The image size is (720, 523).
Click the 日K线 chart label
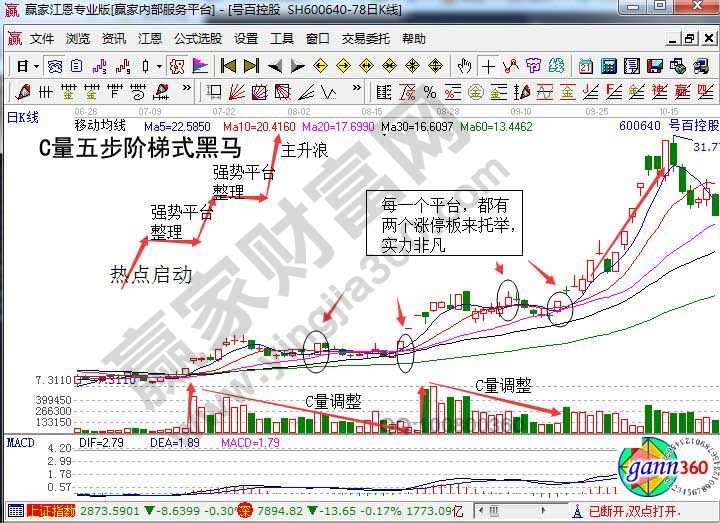pos(22,116)
